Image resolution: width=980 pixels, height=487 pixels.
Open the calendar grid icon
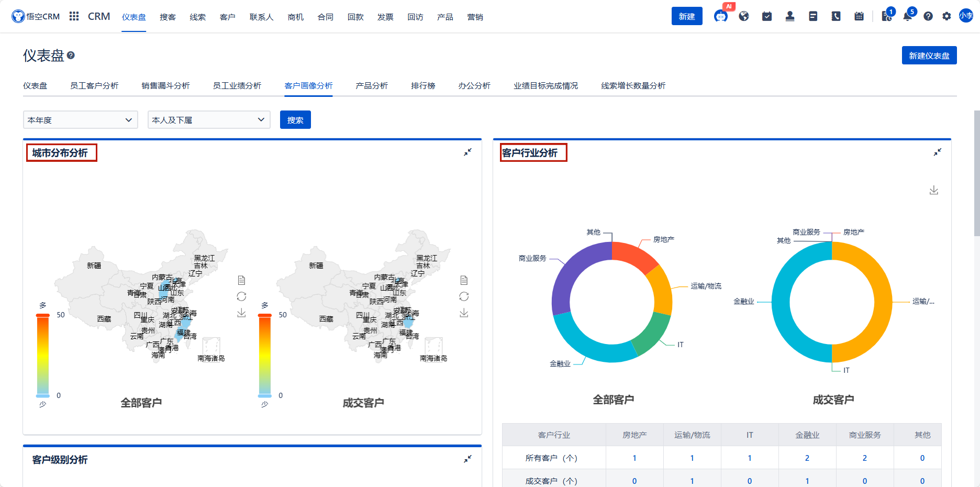pos(859,16)
